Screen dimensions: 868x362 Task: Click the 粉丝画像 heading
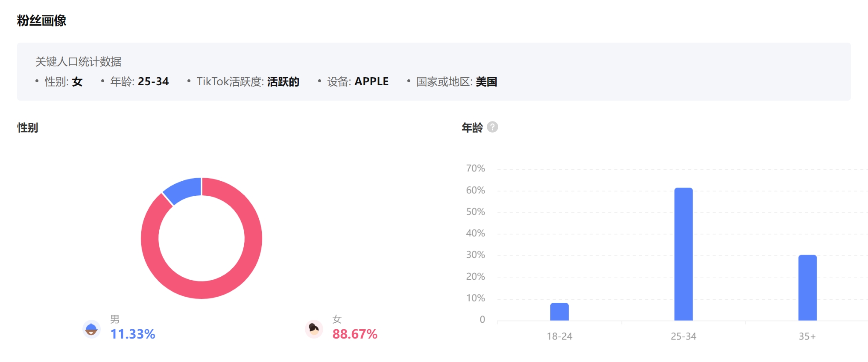click(41, 20)
